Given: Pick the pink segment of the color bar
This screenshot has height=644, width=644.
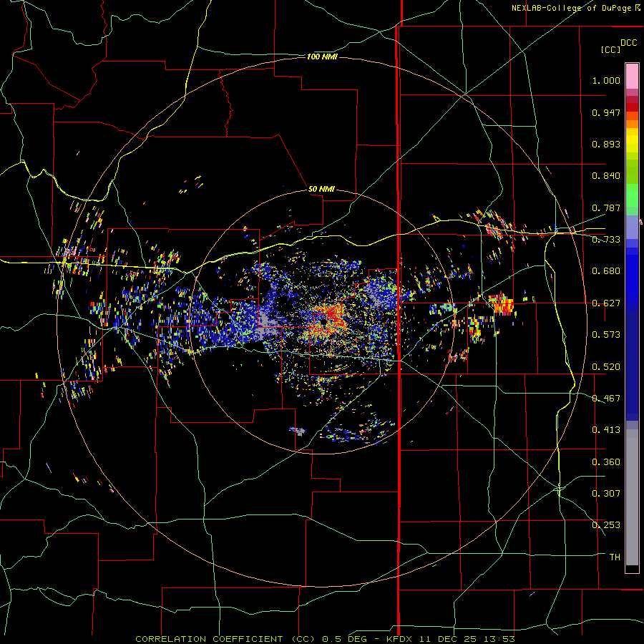Looking at the screenshot, I should pyautogui.click(x=632, y=77).
